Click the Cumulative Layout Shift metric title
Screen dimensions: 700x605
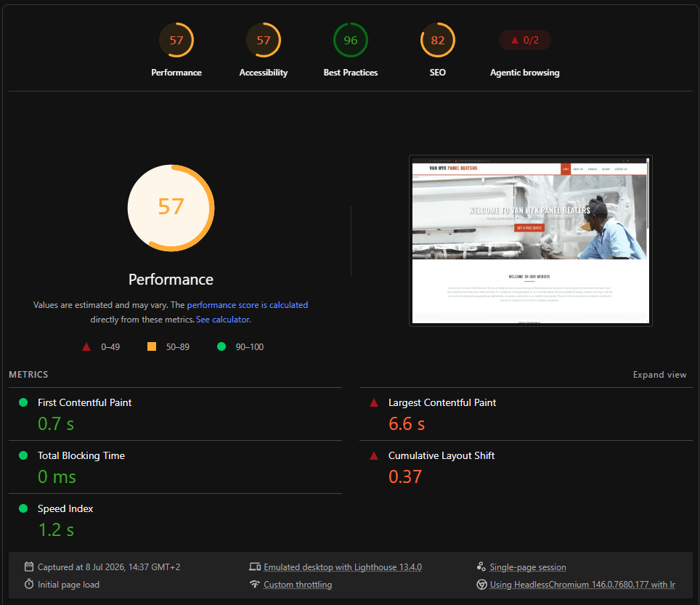point(441,455)
